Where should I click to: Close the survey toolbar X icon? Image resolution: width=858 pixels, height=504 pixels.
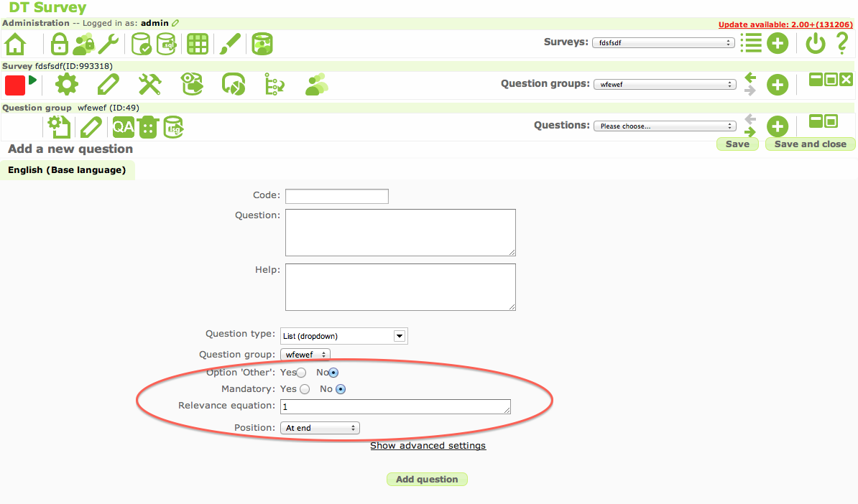coord(846,80)
